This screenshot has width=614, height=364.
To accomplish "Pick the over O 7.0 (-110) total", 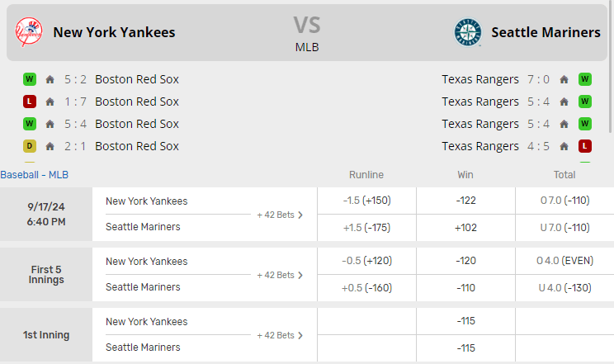I will coord(564,201).
